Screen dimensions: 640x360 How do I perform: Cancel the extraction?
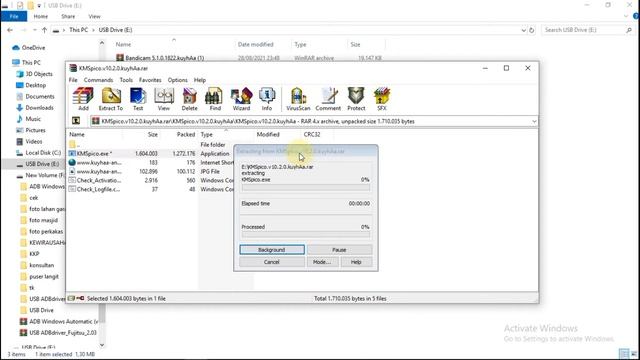[272, 262]
